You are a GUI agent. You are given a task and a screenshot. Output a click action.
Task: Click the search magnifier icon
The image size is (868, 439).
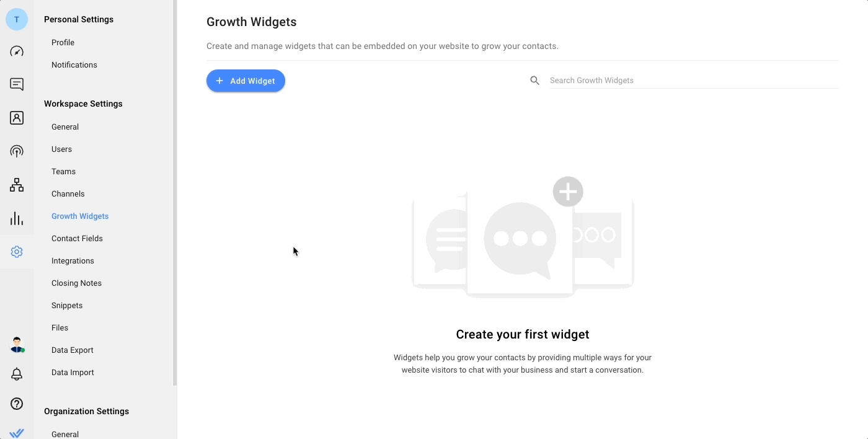(534, 81)
